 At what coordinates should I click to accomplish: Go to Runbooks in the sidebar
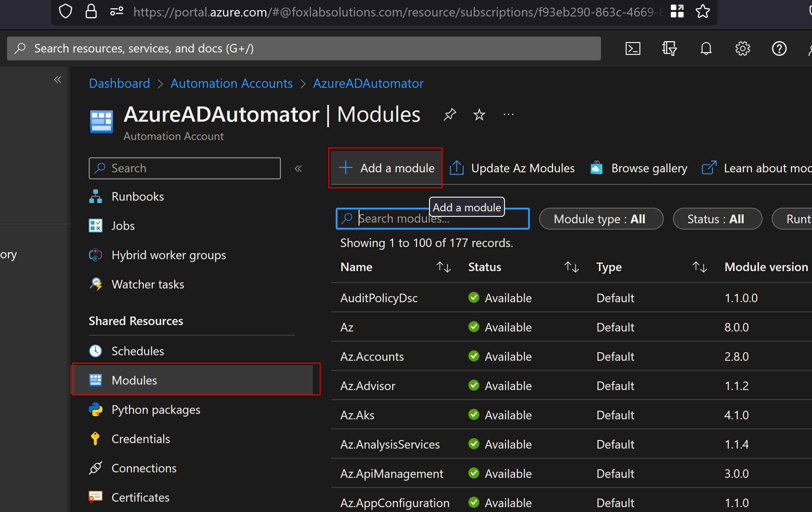click(x=138, y=196)
